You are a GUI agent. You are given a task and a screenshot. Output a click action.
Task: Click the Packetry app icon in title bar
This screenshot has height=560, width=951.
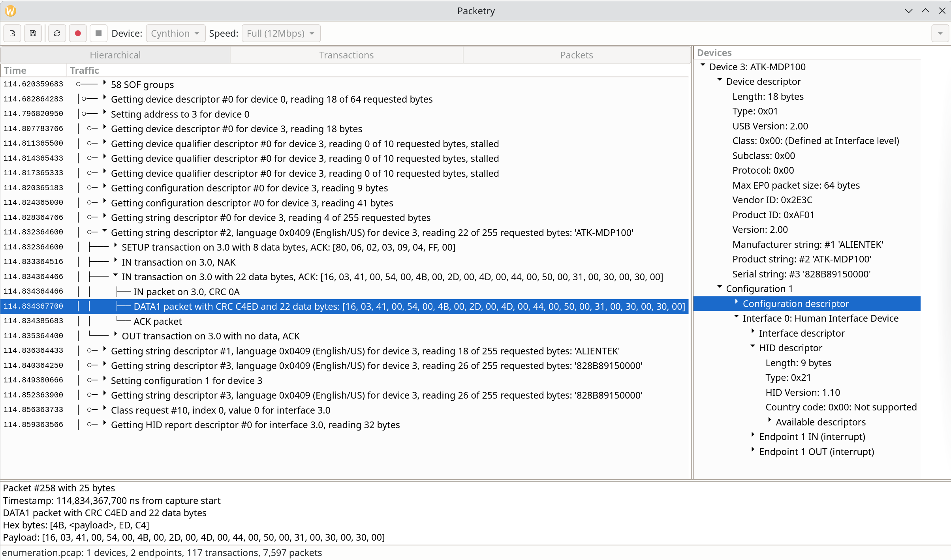pyautogui.click(x=11, y=11)
